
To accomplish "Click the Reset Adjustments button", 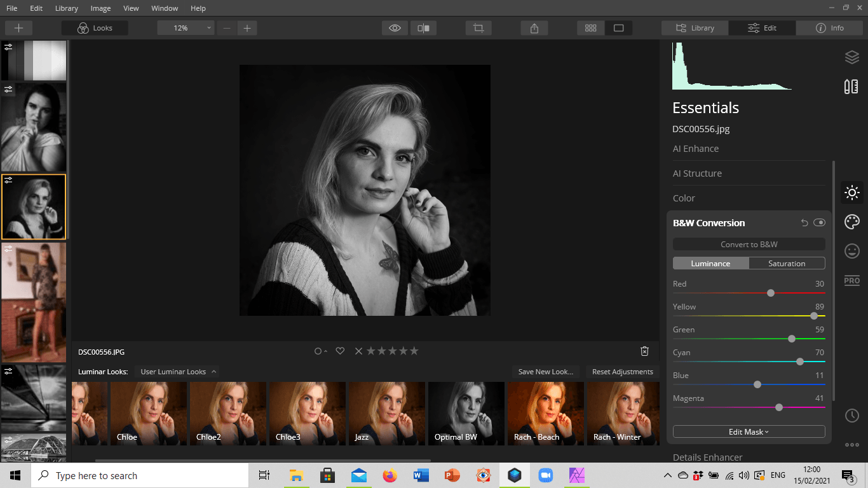I will tap(622, 372).
